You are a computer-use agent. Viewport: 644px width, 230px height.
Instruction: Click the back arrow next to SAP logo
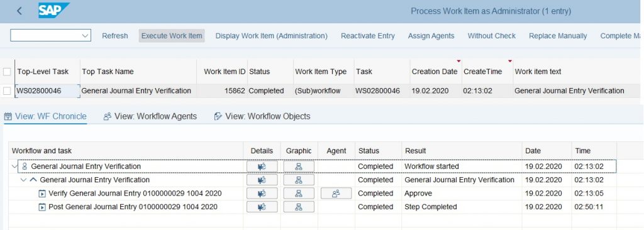click(19, 11)
